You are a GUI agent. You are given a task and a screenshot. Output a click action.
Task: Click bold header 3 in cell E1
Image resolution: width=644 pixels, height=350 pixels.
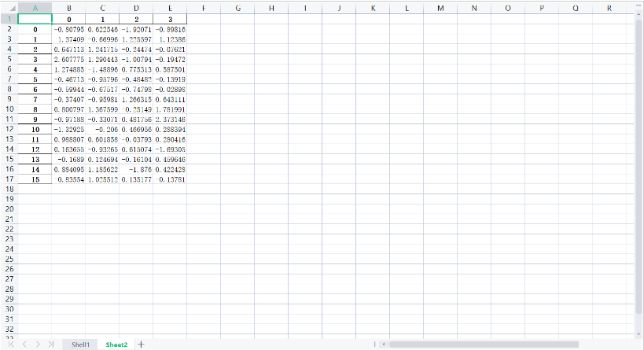click(170, 20)
